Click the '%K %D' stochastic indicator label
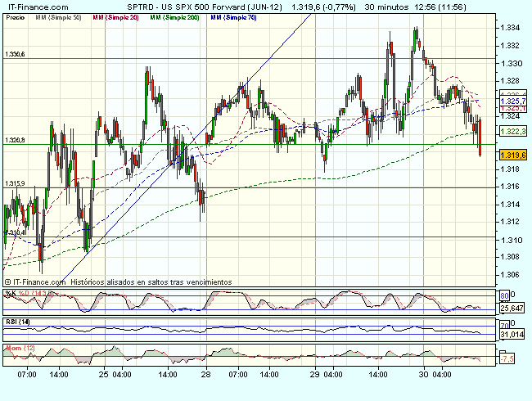This screenshot has width=532, height=401. point(29,293)
